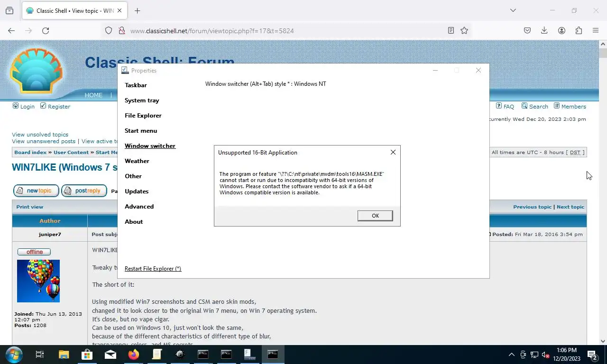
Task: Reload the current page in Firefox
Action: pyautogui.click(x=46, y=31)
